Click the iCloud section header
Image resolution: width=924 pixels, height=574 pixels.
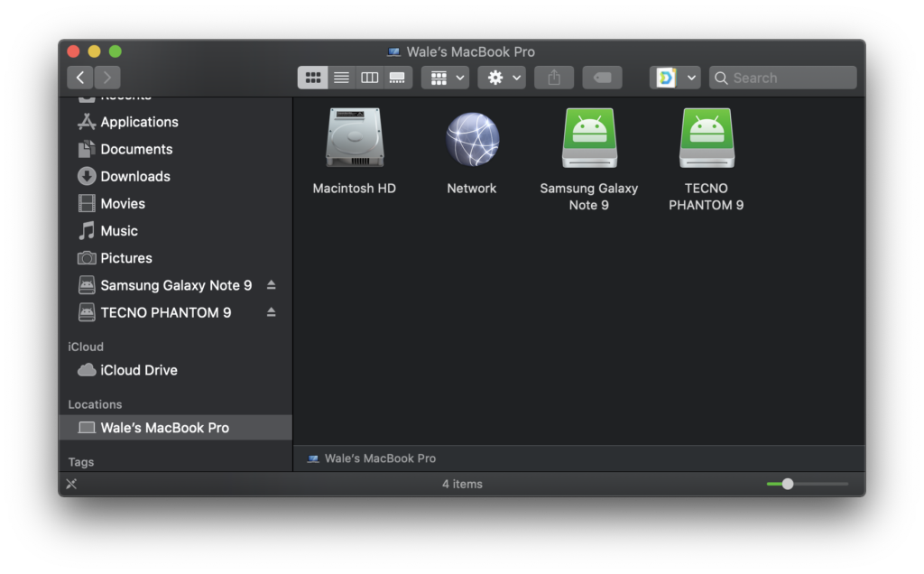(86, 347)
